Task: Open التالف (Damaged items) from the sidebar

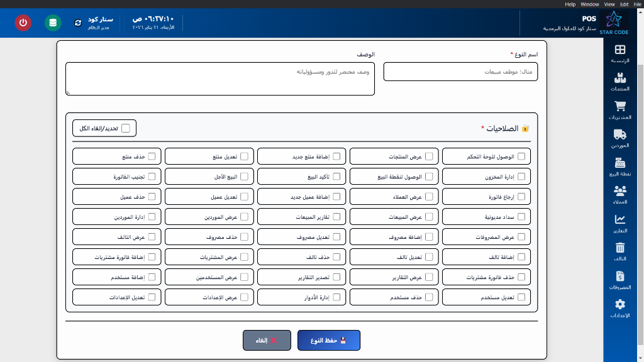Action: click(x=620, y=251)
